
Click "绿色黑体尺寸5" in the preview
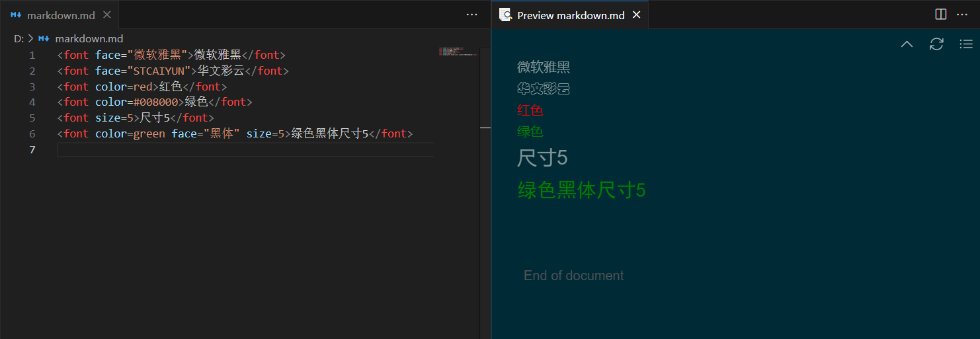[581, 190]
